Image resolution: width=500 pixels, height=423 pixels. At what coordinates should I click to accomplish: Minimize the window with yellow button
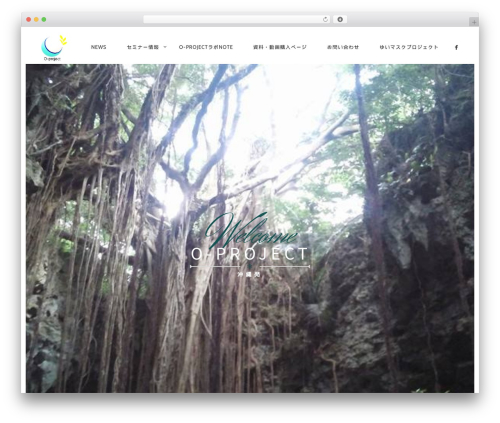point(36,20)
